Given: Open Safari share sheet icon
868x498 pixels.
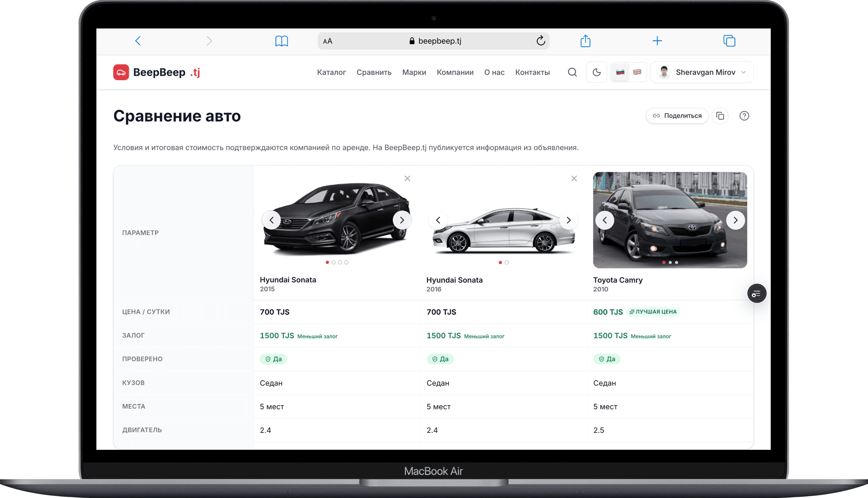Looking at the screenshot, I should [x=585, y=41].
